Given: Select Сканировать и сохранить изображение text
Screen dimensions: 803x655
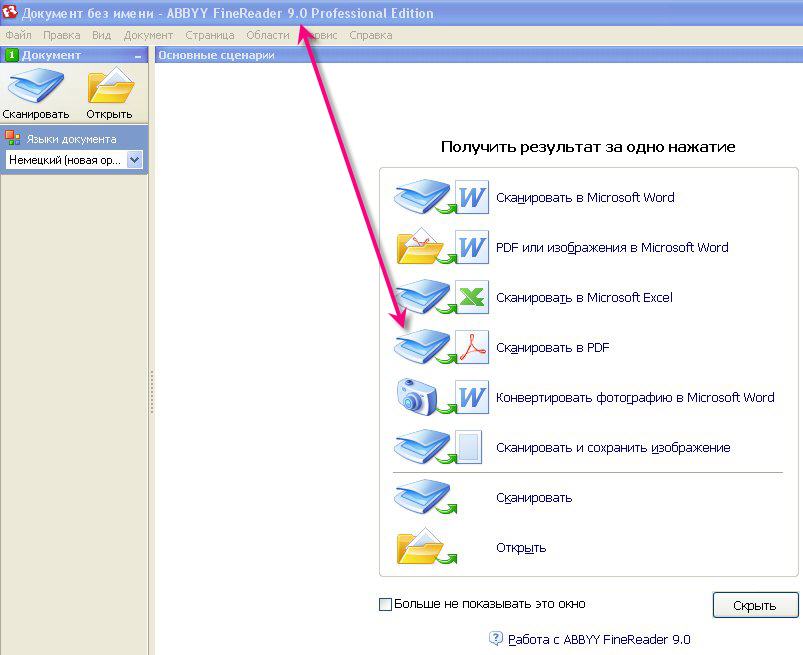Looking at the screenshot, I should [x=613, y=448].
